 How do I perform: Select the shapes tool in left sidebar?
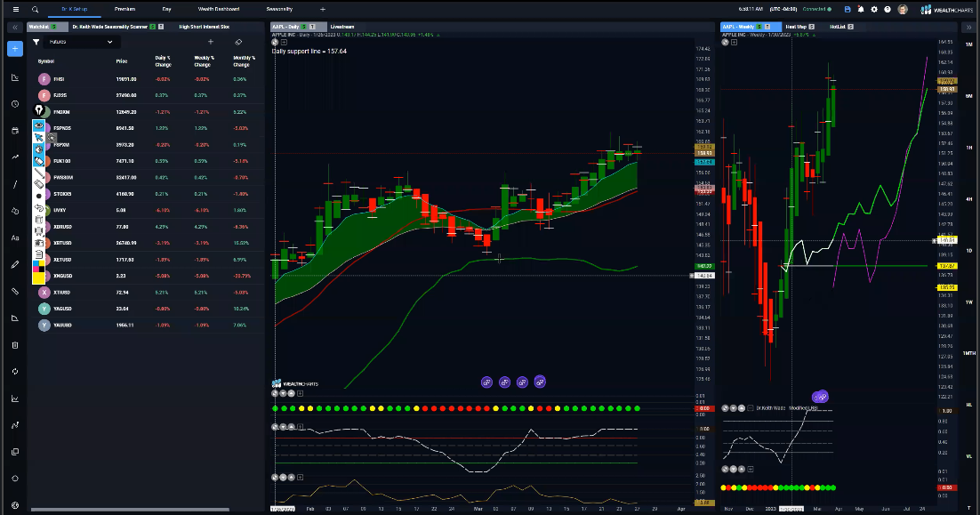tap(15, 212)
